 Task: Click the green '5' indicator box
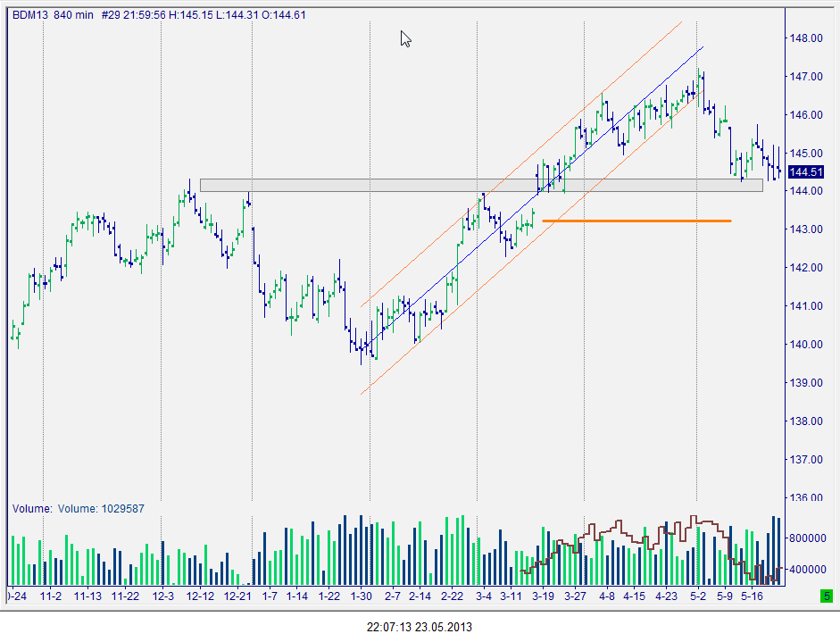(x=827, y=596)
